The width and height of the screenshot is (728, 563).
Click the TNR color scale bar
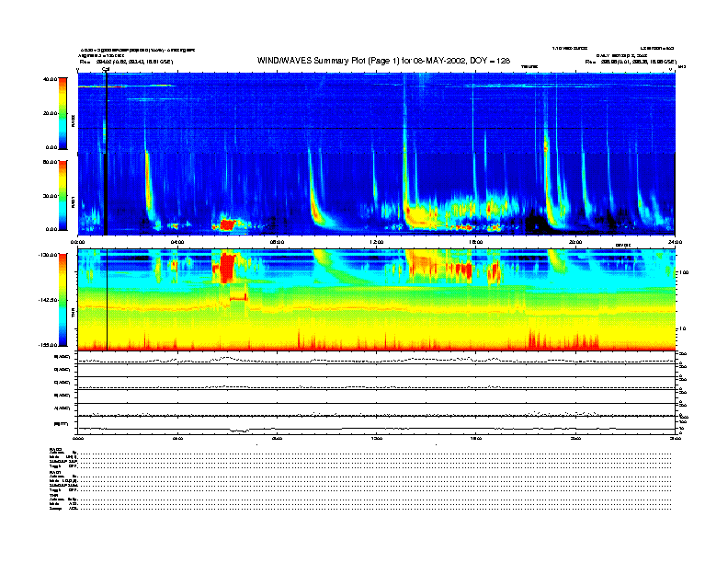point(63,300)
